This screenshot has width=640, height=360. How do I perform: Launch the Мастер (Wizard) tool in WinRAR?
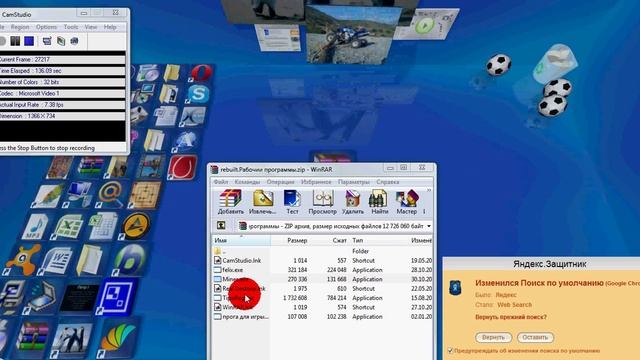pos(407,202)
